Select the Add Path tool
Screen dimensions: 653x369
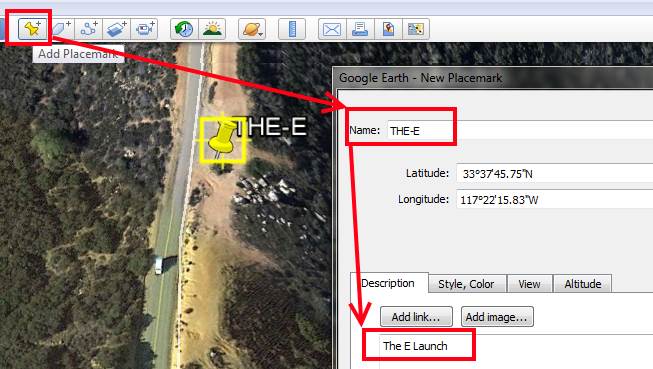[89, 29]
